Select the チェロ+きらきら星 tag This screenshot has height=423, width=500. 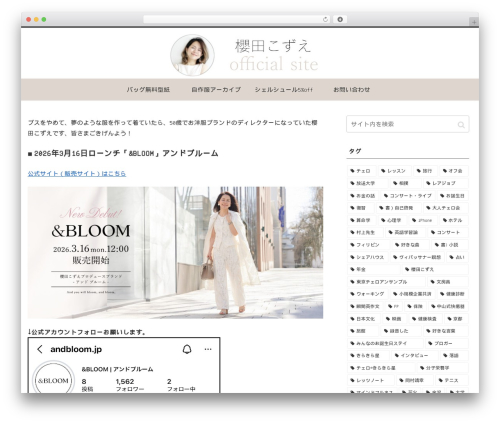(x=381, y=368)
